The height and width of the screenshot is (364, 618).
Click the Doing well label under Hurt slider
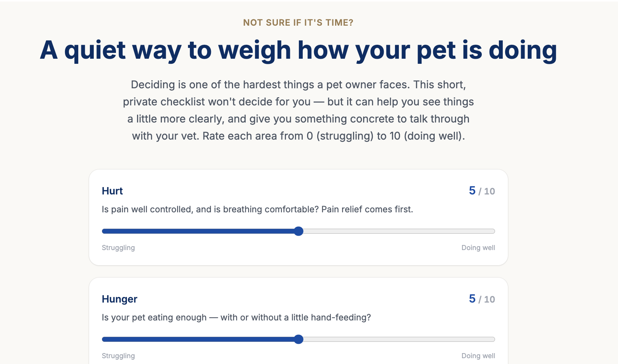(478, 248)
